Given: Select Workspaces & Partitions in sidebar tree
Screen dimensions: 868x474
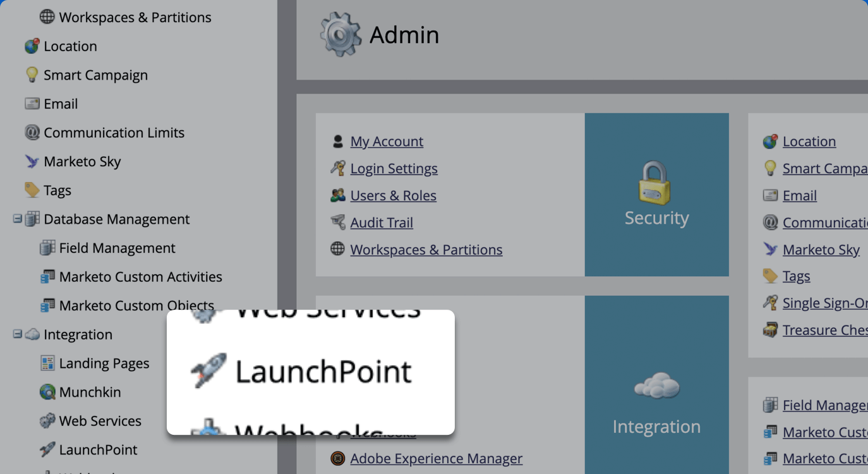Looking at the screenshot, I should click(135, 17).
